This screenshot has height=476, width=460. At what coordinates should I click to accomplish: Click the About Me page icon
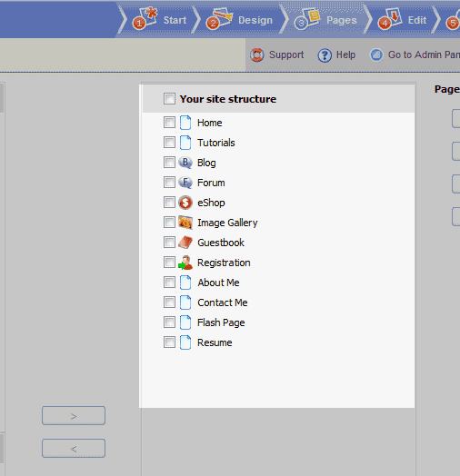(x=185, y=283)
